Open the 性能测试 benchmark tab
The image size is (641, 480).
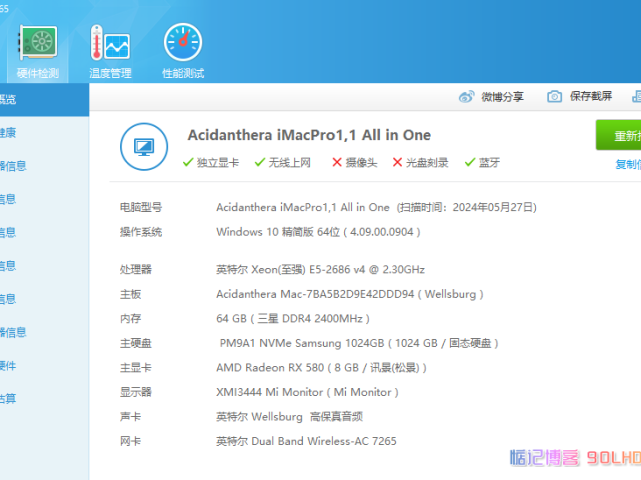coord(183,51)
